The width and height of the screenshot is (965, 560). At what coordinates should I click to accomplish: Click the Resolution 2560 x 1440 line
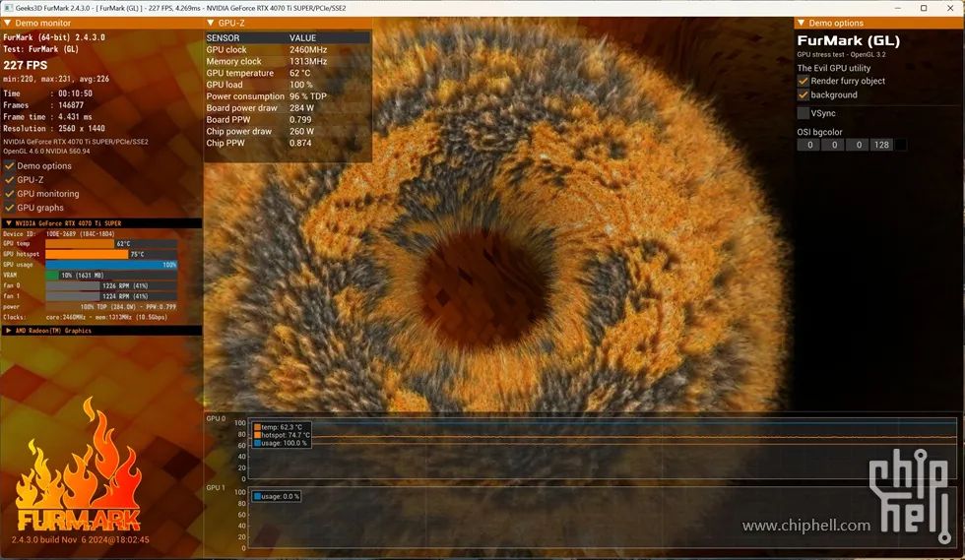coord(54,129)
